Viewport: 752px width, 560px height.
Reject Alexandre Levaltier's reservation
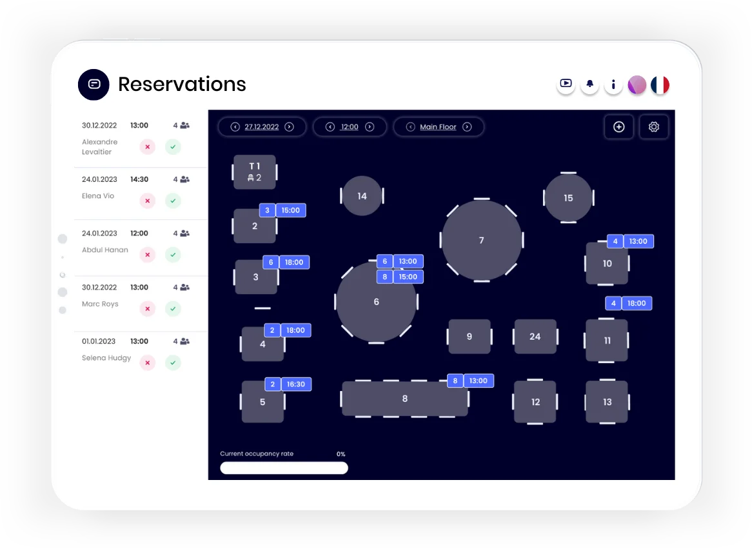tap(148, 147)
